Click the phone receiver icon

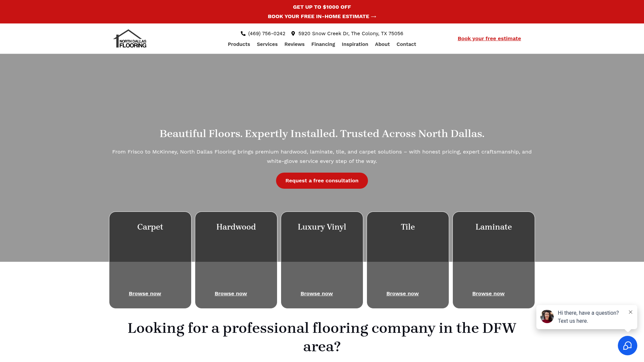pos(243,34)
